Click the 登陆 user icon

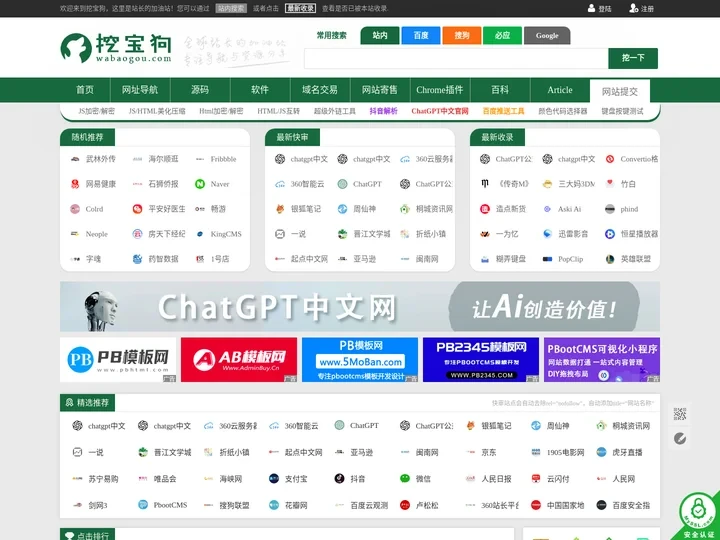coord(591,8)
